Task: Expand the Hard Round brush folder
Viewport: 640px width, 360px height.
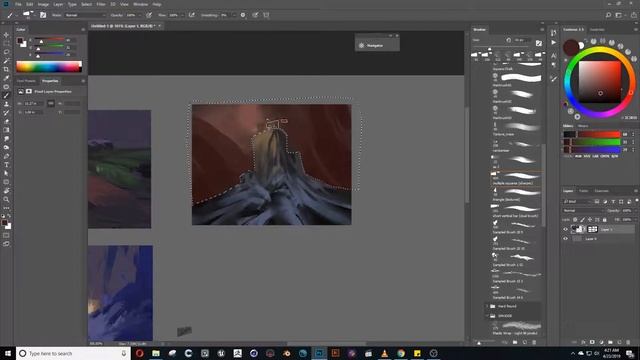Action: [487, 306]
